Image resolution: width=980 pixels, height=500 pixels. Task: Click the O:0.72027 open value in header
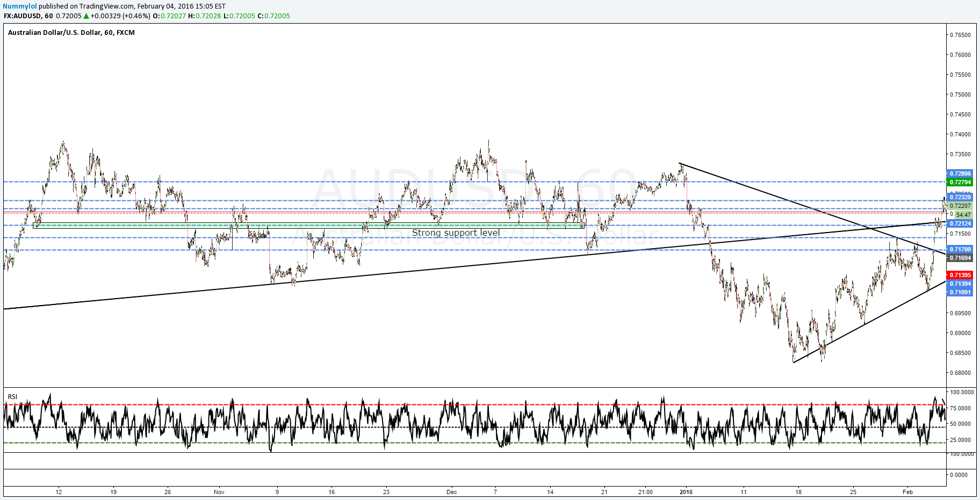pyautogui.click(x=169, y=16)
